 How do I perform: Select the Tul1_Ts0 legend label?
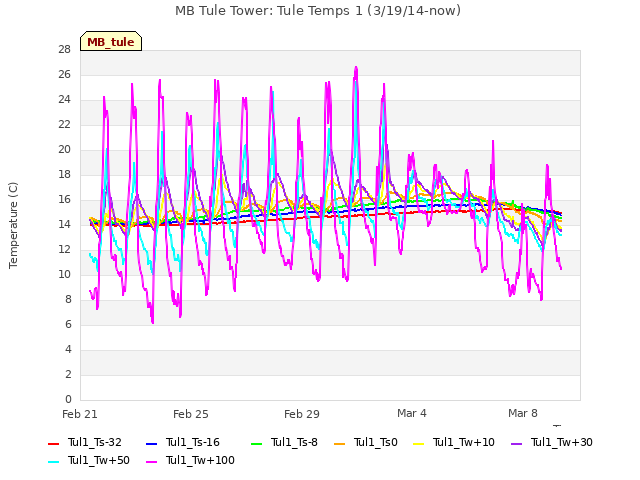point(376,442)
